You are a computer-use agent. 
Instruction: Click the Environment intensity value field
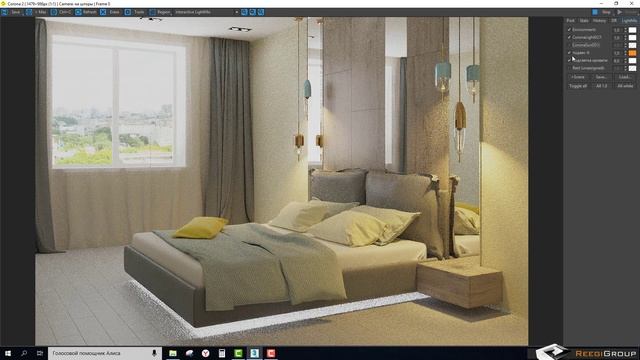click(x=617, y=30)
